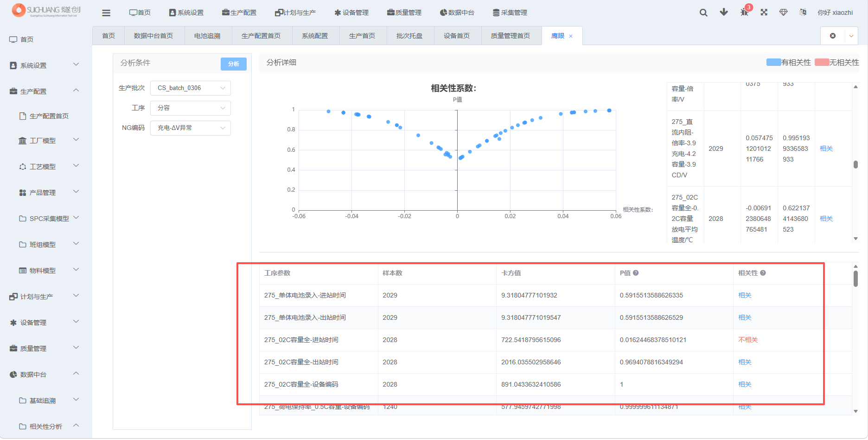This screenshot has height=440, width=868.
Task: Toggle the hamburger sidebar collapse icon
Action: click(106, 13)
